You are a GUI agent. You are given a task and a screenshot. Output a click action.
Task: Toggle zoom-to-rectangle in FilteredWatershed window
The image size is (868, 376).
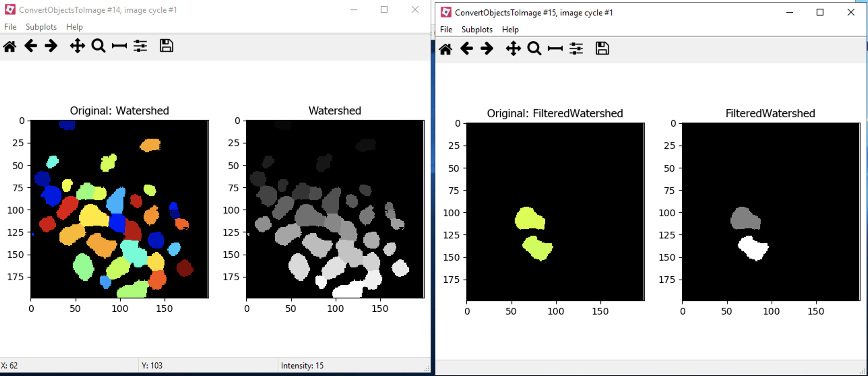(x=534, y=49)
